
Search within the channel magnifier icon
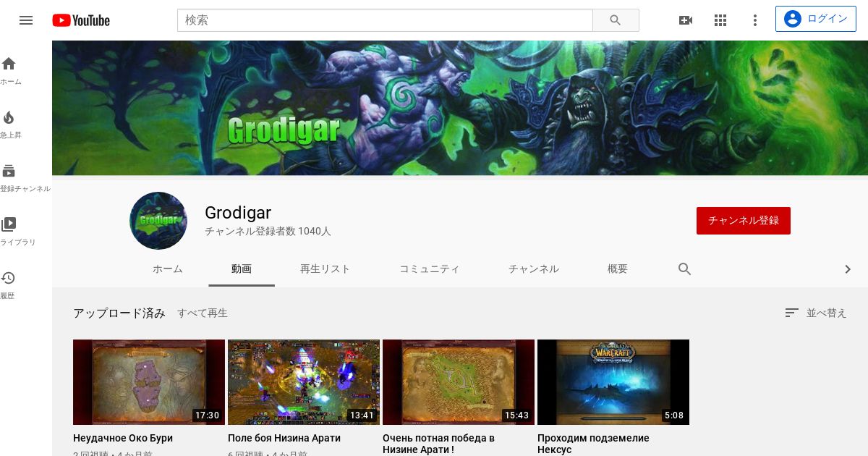685,269
